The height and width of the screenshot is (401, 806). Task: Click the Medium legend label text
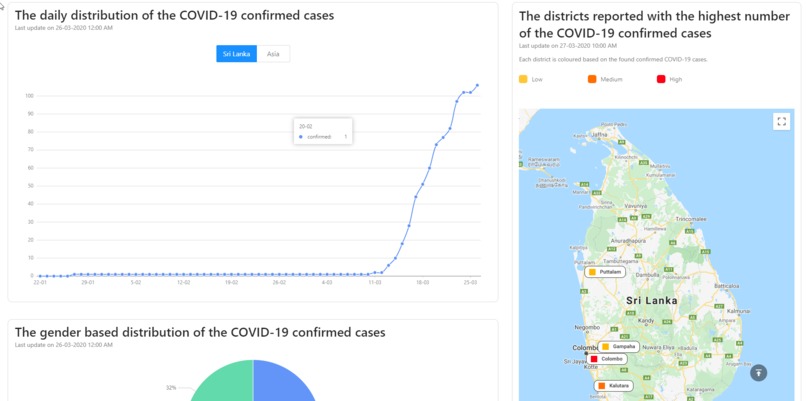[611, 80]
